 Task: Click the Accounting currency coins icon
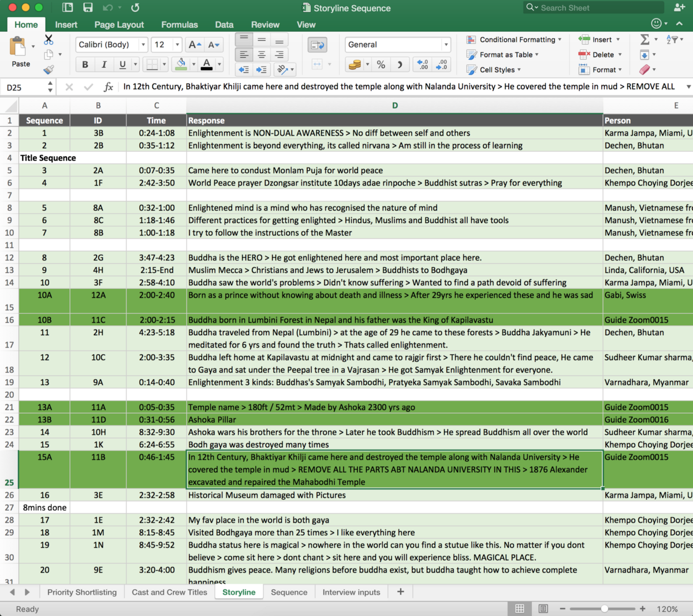click(355, 64)
